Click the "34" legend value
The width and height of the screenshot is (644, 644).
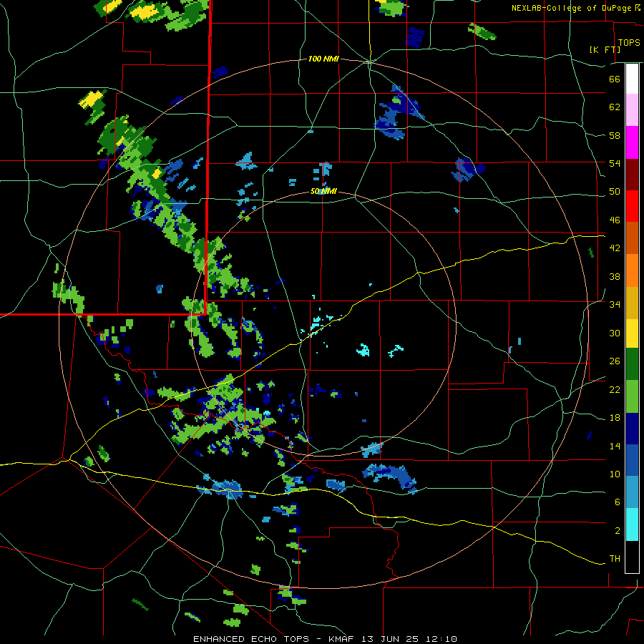pyautogui.click(x=615, y=305)
